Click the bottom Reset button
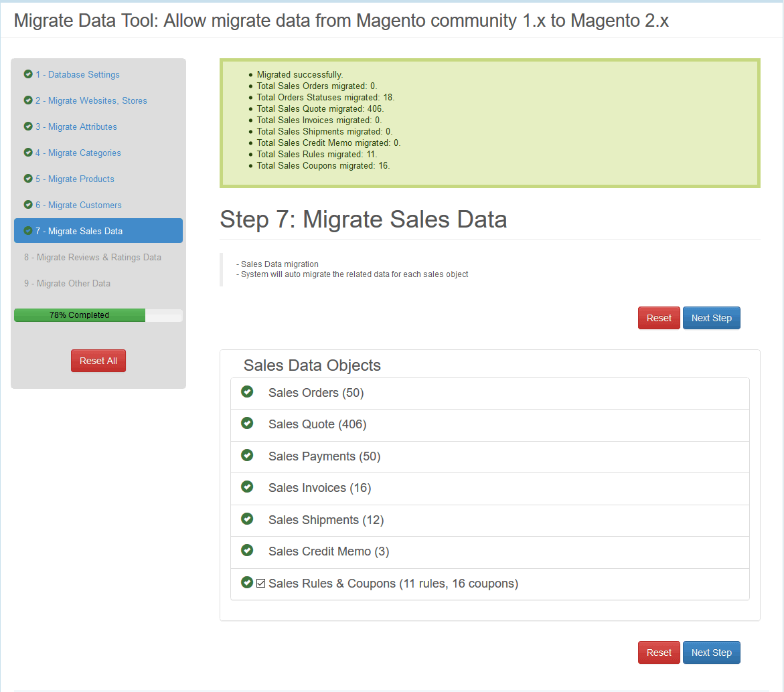The height and width of the screenshot is (692, 784). tap(659, 653)
